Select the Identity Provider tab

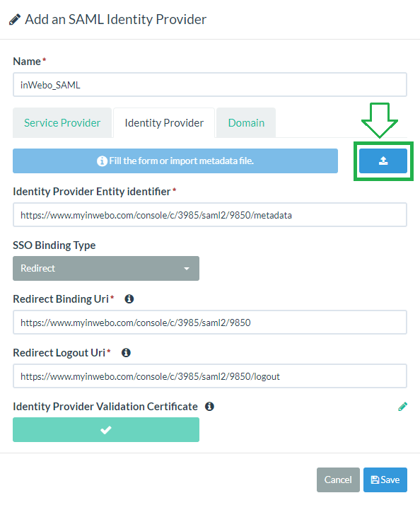[x=164, y=122]
